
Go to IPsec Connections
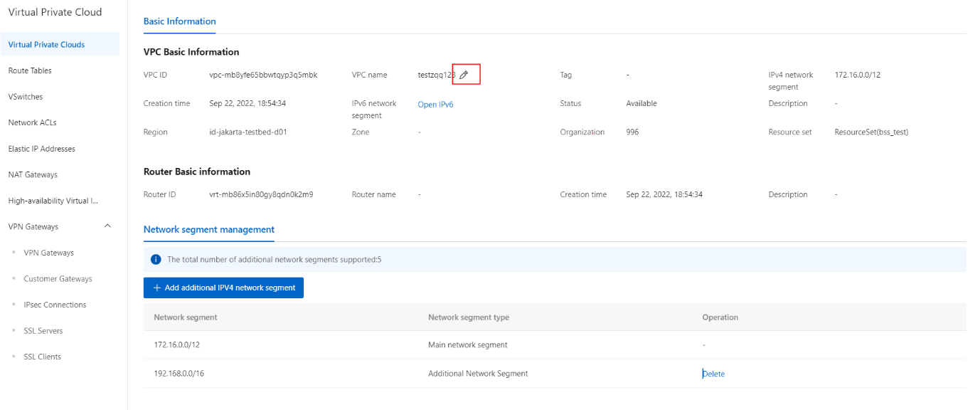coord(55,305)
